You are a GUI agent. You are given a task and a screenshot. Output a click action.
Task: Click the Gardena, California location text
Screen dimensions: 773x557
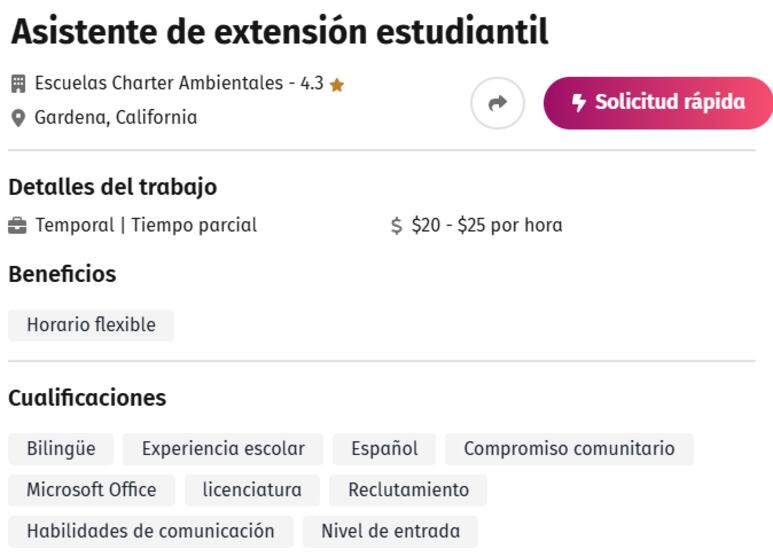(x=116, y=118)
